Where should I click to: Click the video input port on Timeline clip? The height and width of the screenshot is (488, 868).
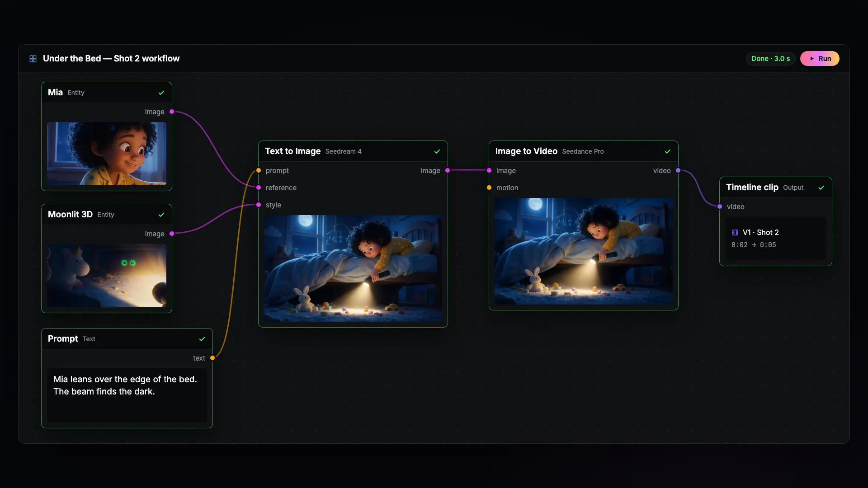coord(720,206)
